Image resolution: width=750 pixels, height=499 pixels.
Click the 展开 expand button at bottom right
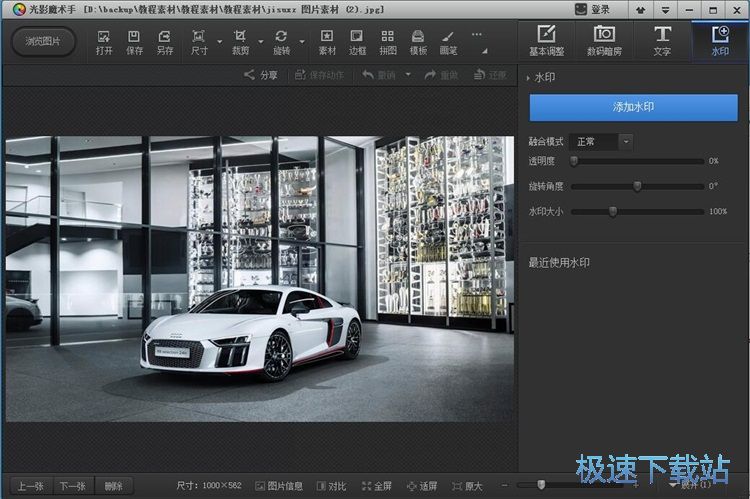[690, 485]
